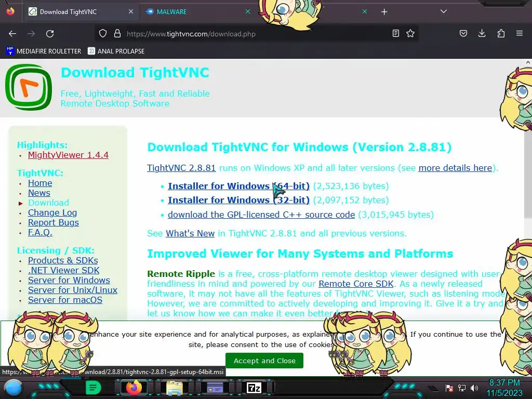Open File Explorer from taskbar
This screenshot has height=399, width=532.
[174, 388]
